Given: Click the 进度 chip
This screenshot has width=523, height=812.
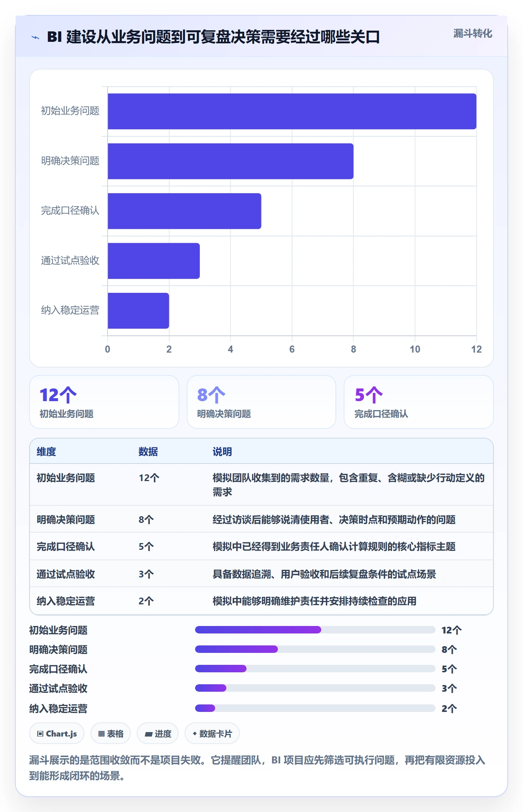Looking at the screenshot, I should click(158, 734).
